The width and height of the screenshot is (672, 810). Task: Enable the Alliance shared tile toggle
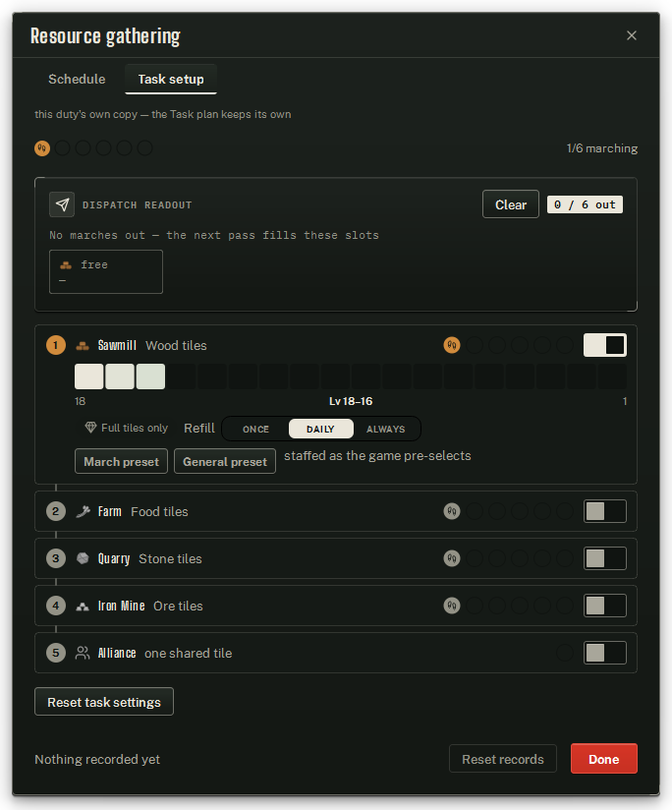coord(605,653)
